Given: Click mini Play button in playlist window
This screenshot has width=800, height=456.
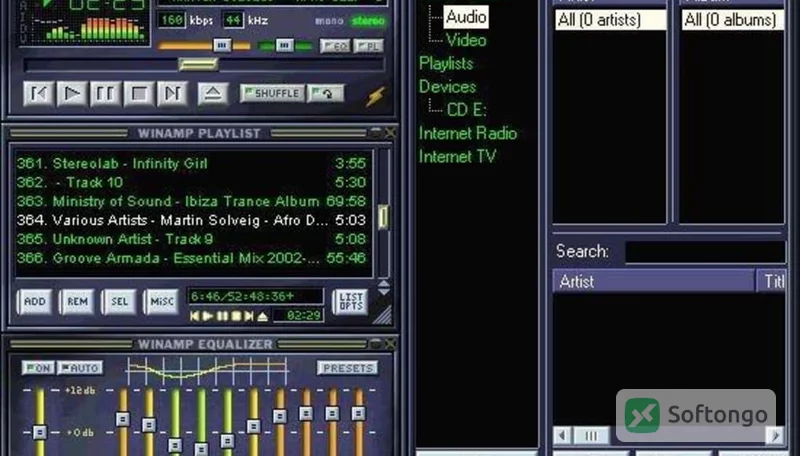Looking at the screenshot, I should click(x=208, y=316).
